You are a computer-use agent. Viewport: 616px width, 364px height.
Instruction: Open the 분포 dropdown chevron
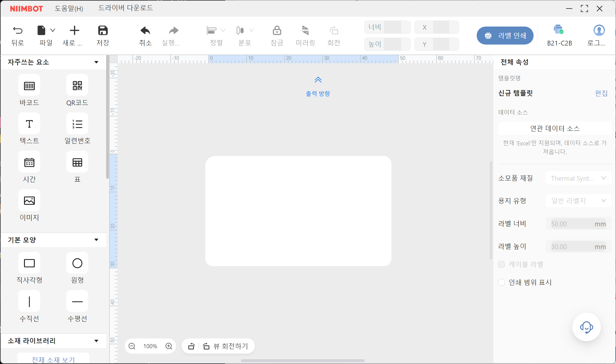[251, 30]
